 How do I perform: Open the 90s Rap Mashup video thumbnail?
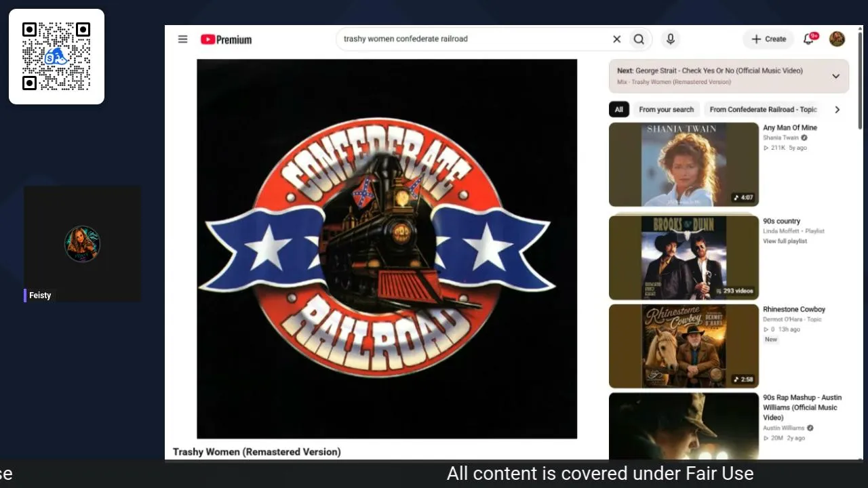[684, 426]
